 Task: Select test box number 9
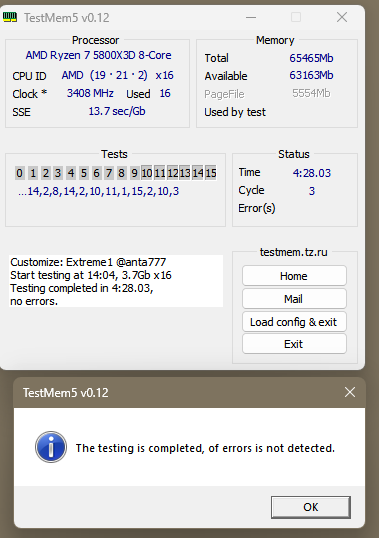coord(134,173)
